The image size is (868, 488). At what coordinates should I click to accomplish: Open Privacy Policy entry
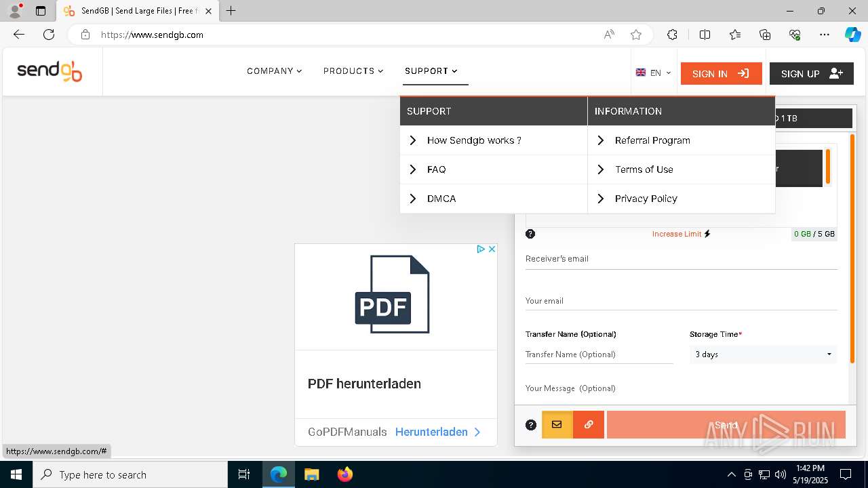pyautogui.click(x=682, y=199)
